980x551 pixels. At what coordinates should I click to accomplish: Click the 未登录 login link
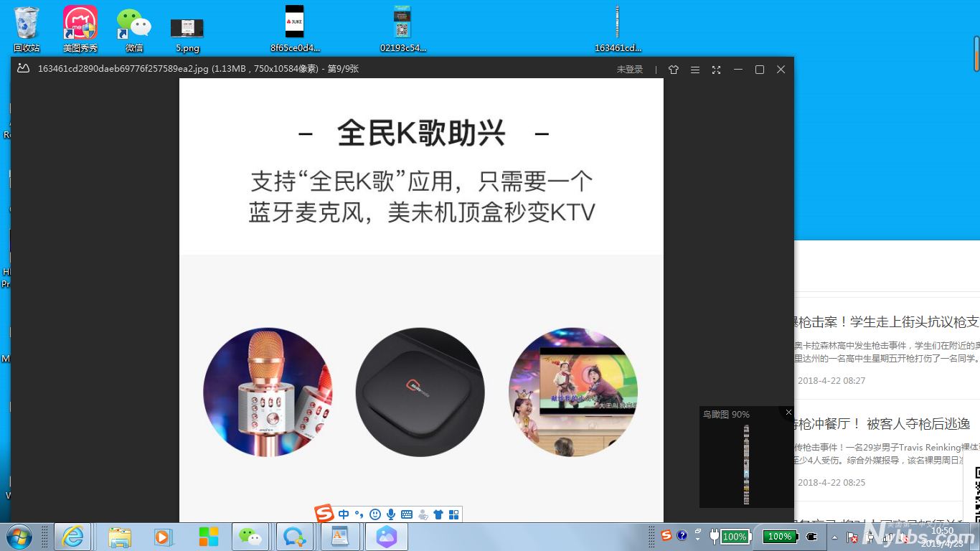click(x=630, y=70)
